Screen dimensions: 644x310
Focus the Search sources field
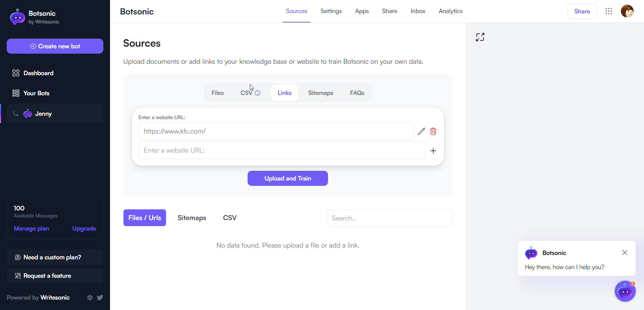(389, 218)
